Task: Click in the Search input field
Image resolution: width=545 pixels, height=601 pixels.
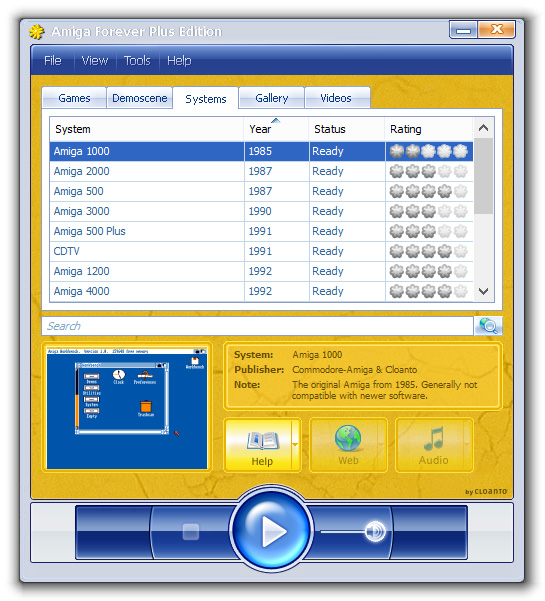Action: [x=258, y=326]
